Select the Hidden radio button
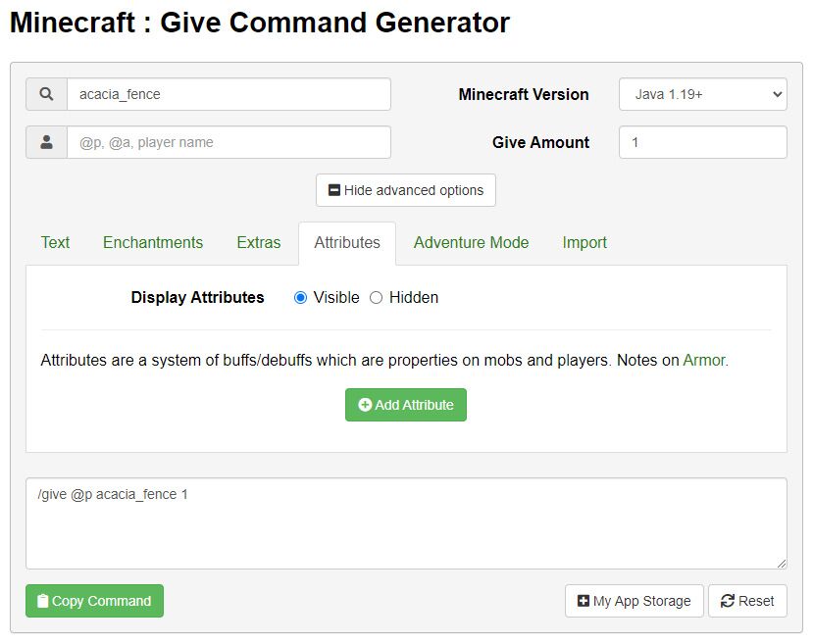Viewport: 813px width, 644px height. point(376,298)
